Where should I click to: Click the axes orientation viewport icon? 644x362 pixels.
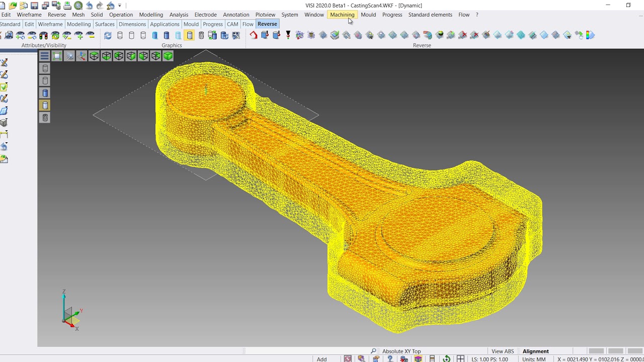coord(82,56)
